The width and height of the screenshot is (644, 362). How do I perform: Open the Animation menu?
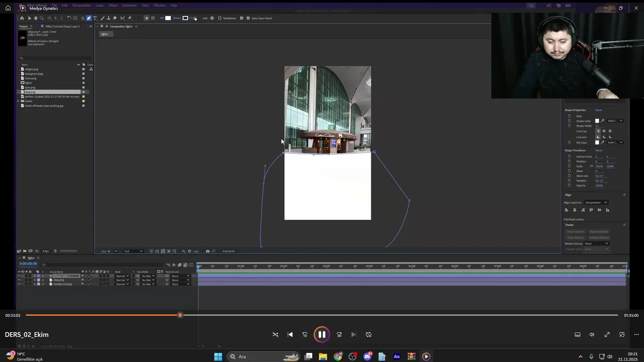[129, 6]
